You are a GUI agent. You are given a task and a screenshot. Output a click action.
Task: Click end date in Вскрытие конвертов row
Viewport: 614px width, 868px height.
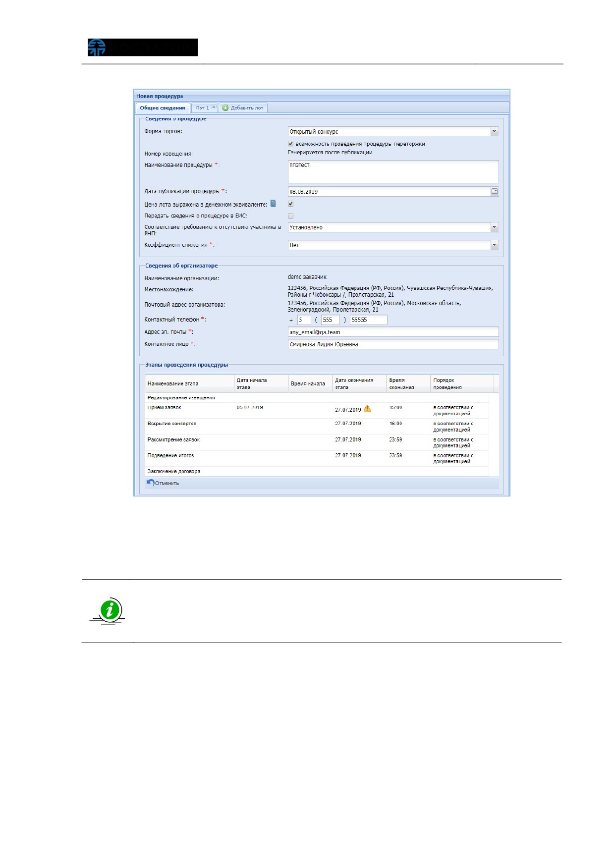(348, 424)
